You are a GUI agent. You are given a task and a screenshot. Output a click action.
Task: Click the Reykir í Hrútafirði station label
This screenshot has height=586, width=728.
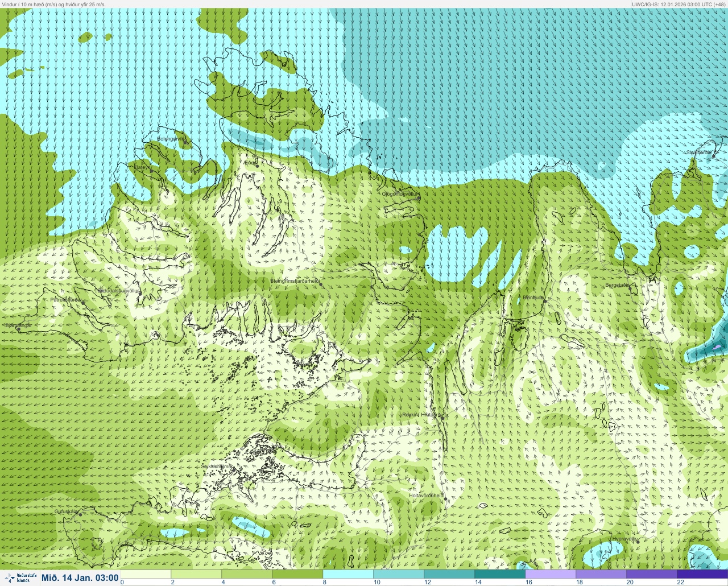point(422,415)
